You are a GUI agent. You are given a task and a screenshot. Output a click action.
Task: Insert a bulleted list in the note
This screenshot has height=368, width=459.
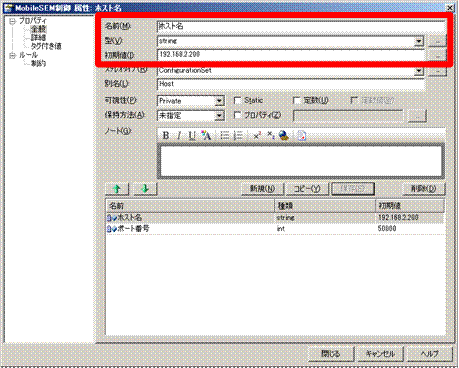(x=225, y=136)
